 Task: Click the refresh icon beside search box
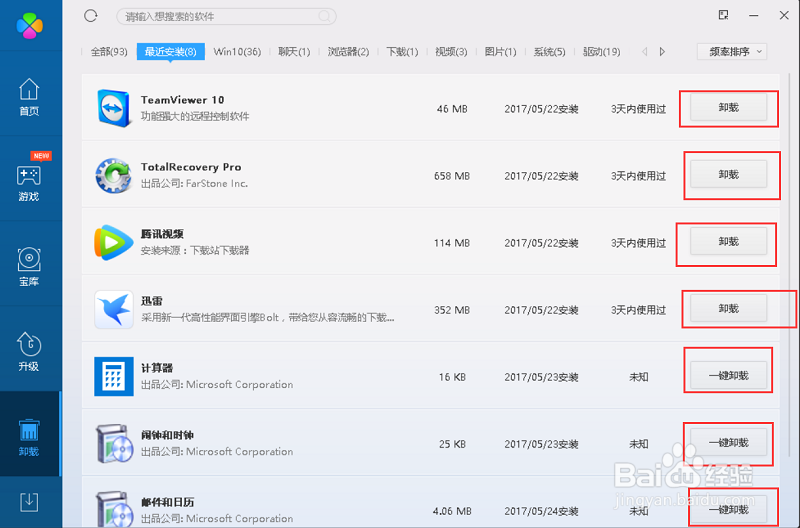tap(91, 16)
